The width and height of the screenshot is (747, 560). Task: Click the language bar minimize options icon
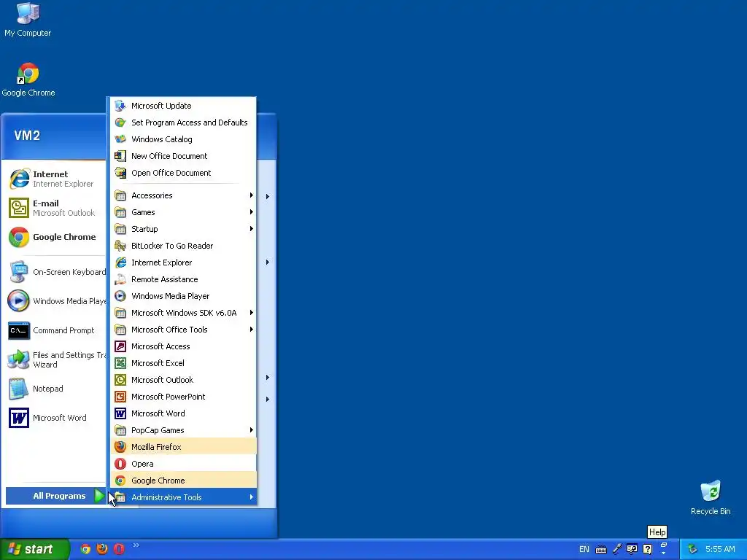pyautogui.click(x=664, y=545)
